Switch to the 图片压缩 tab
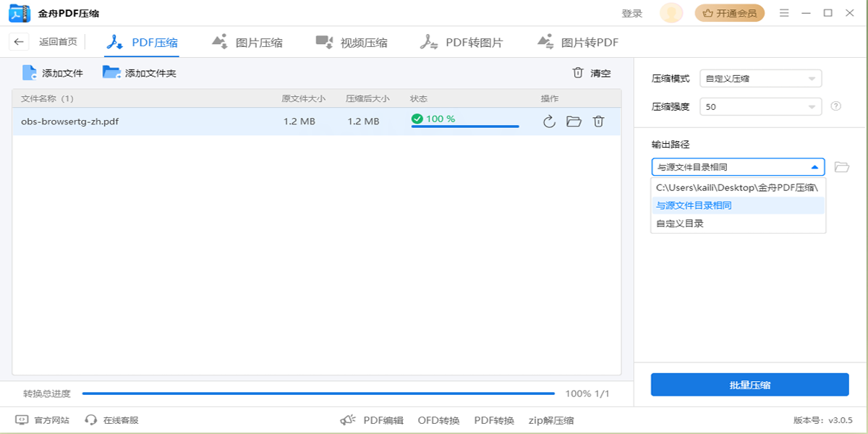The image size is (868, 434). coord(247,42)
